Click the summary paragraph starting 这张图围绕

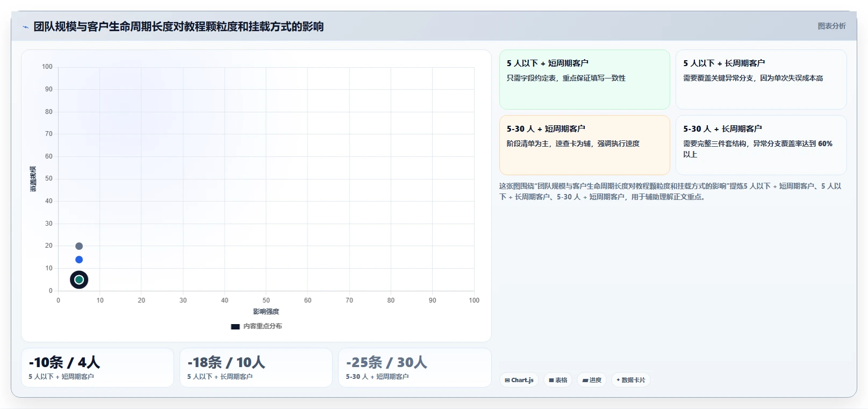[x=670, y=191]
